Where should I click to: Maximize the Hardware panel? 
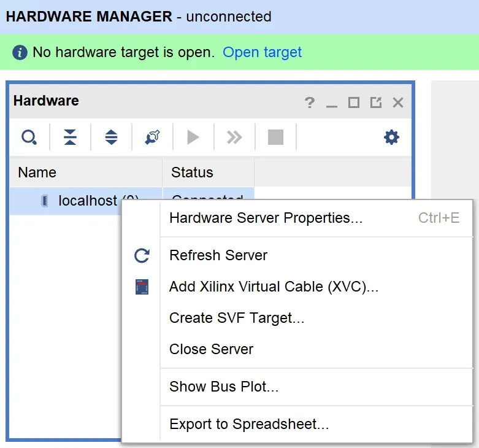(354, 102)
